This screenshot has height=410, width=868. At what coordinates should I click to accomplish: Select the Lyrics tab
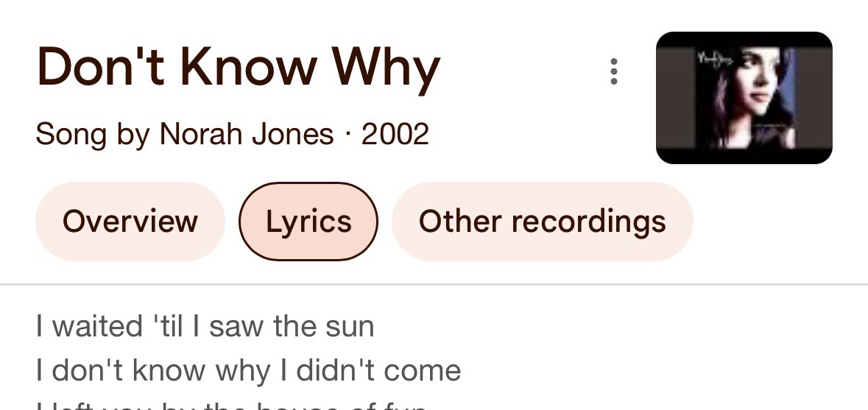[x=308, y=222]
